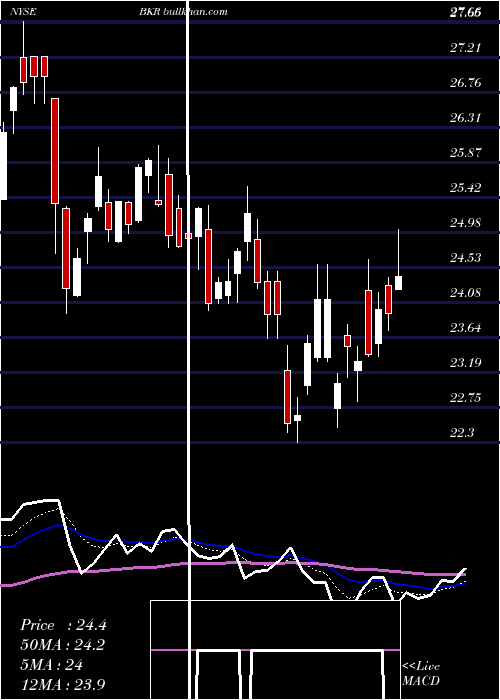Click the 50MA : 24.2 readout

click(x=63, y=645)
